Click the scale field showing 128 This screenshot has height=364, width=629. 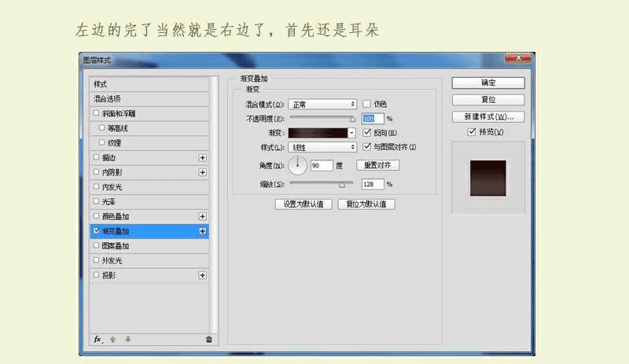click(x=372, y=184)
